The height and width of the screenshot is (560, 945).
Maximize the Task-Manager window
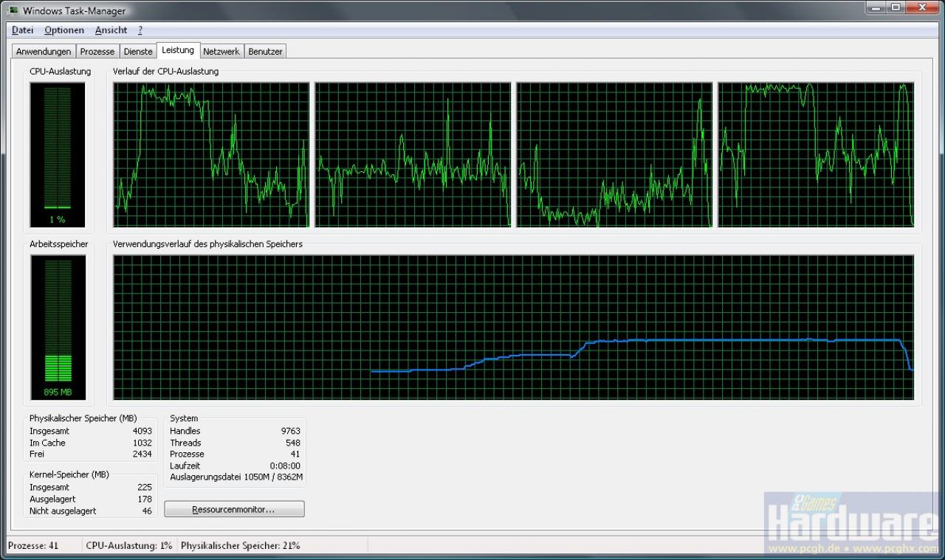pyautogui.click(x=896, y=7)
